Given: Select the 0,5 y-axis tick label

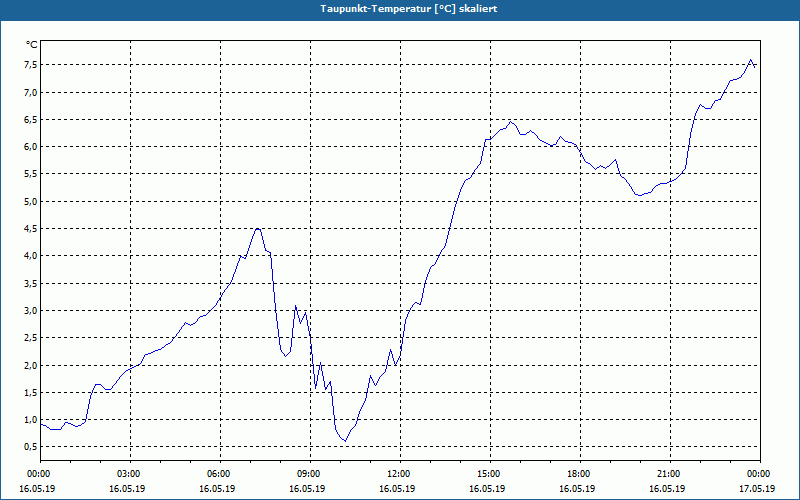Looking at the screenshot, I should click(30, 447).
